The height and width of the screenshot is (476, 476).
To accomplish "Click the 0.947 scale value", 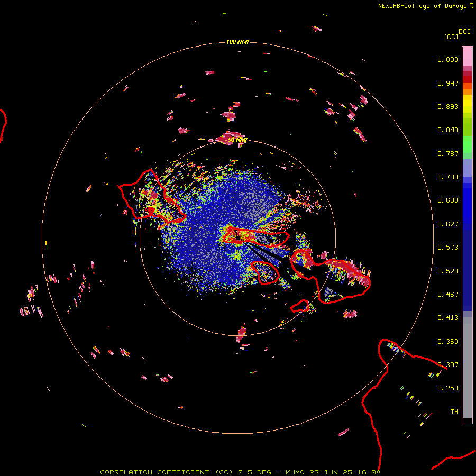I will click(x=448, y=83).
